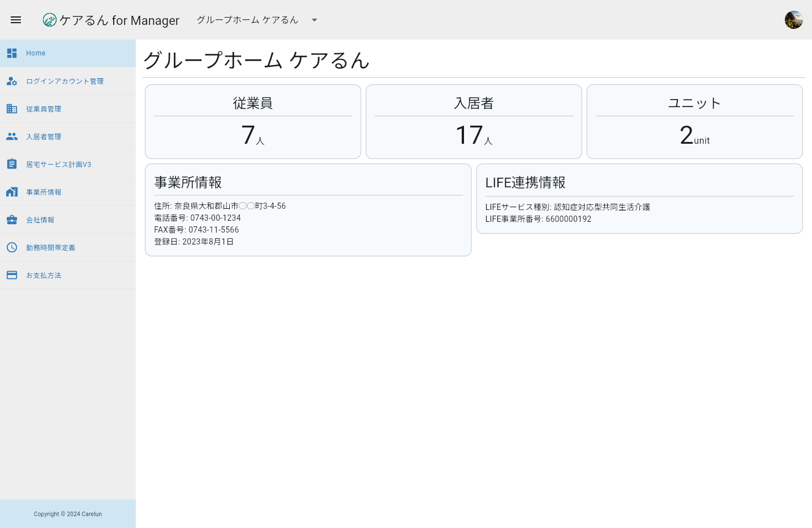This screenshot has width=812, height=528.
Task: Click the login account management icon
Action: (12, 81)
